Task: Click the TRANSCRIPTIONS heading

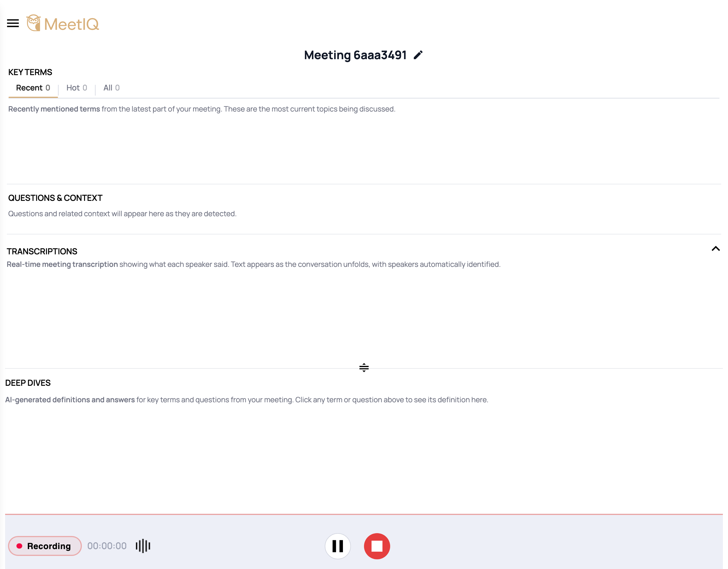Action: [42, 251]
